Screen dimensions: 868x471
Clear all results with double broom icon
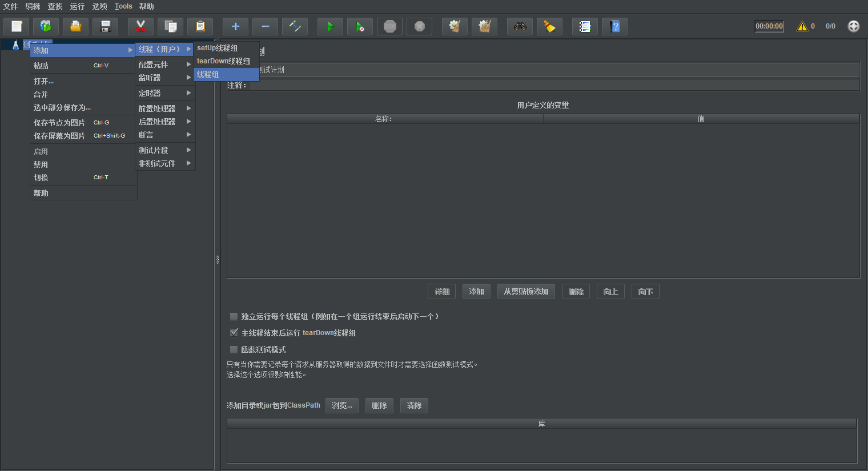click(484, 26)
